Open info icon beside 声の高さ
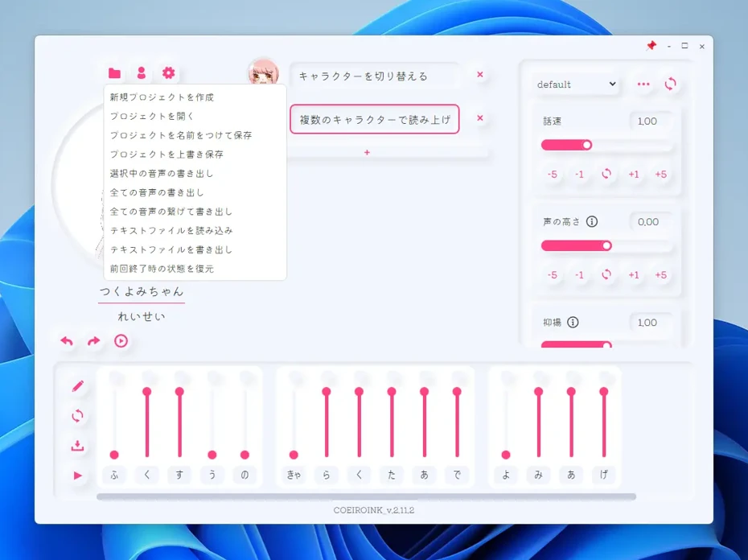The height and width of the screenshot is (560, 748). [591, 221]
